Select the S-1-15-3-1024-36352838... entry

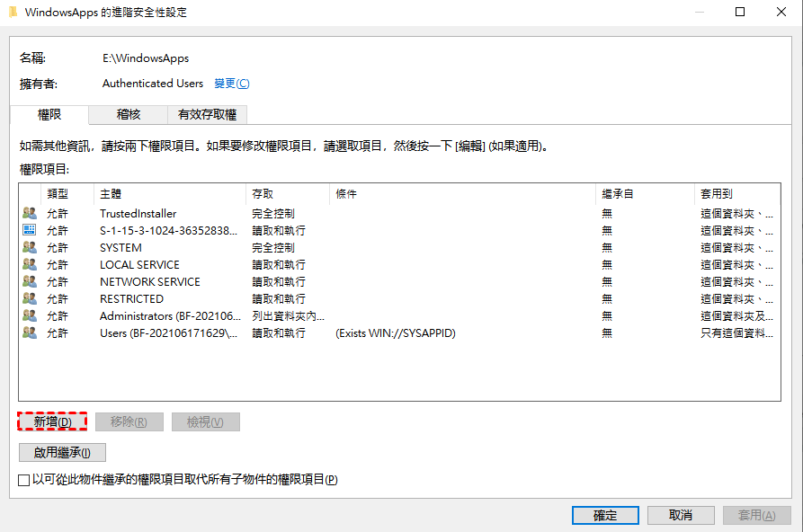pyautogui.click(x=399, y=230)
